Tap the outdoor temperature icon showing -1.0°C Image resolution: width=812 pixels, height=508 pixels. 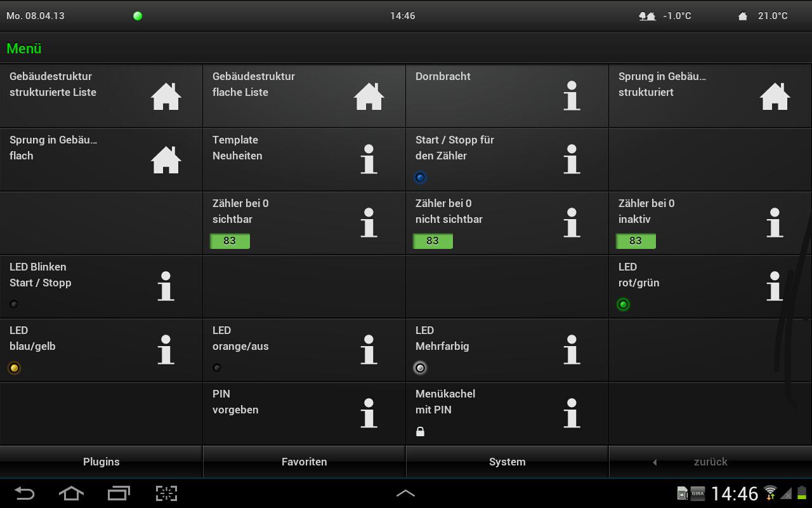coord(647,16)
